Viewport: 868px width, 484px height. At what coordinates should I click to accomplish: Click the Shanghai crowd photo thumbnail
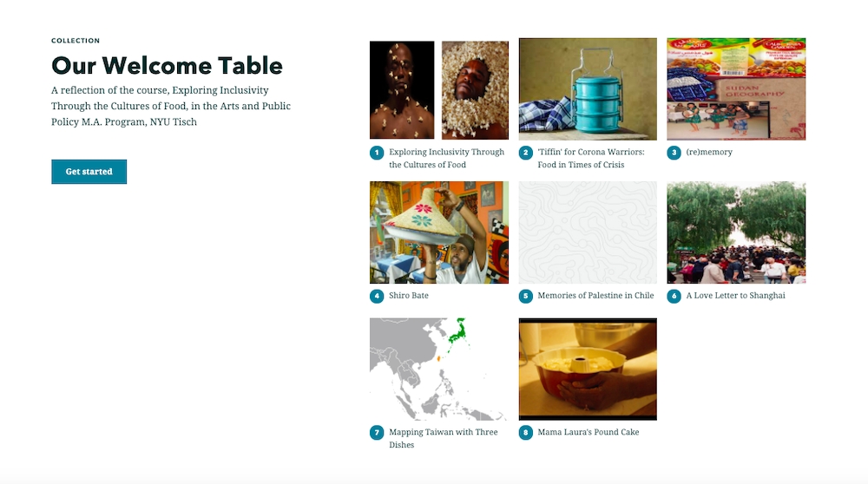click(x=736, y=232)
